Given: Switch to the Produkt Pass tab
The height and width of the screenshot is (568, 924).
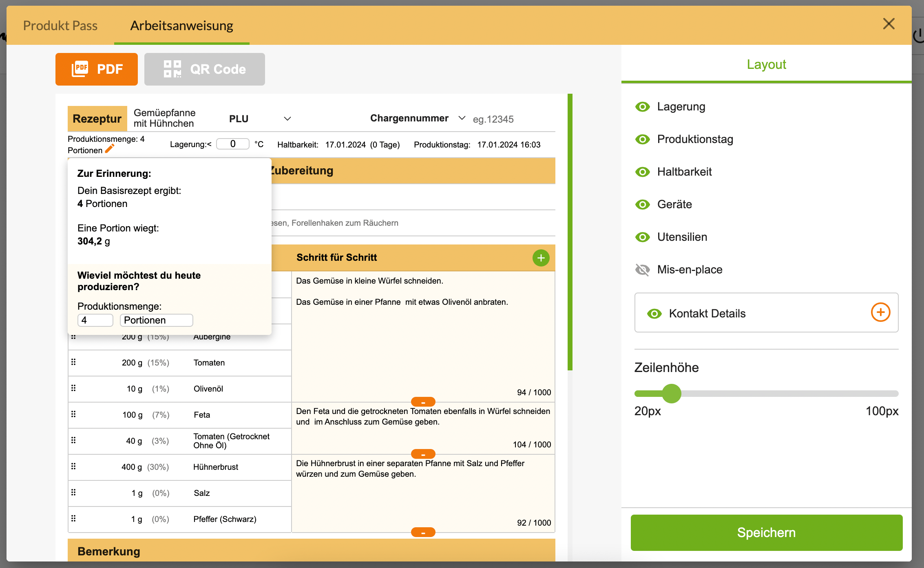Looking at the screenshot, I should click(x=60, y=26).
